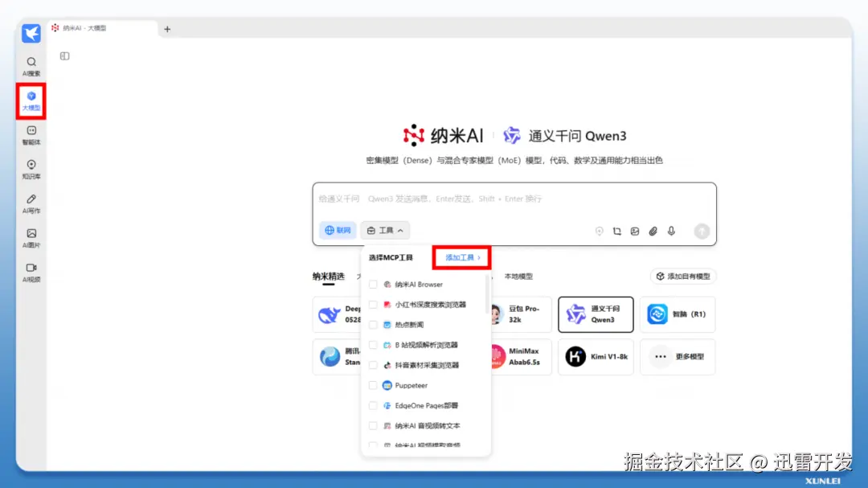Check the Puppeteer checkbox

point(373,386)
